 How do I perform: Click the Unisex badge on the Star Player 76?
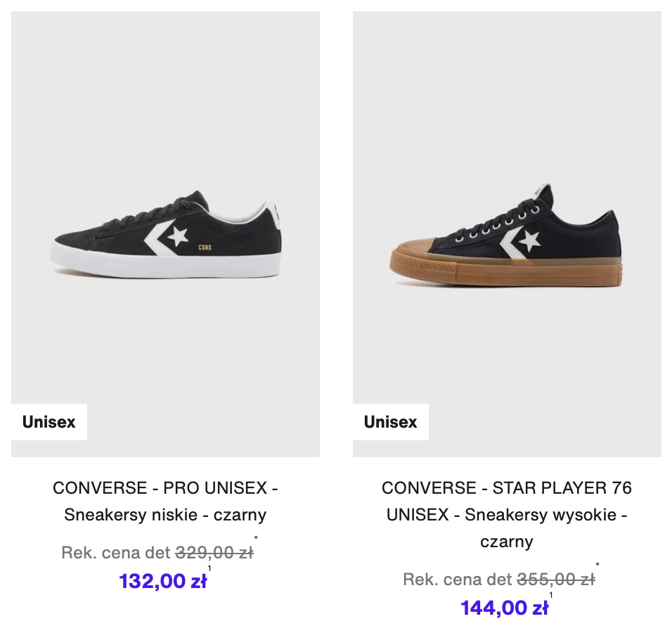pyautogui.click(x=390, y=422)
